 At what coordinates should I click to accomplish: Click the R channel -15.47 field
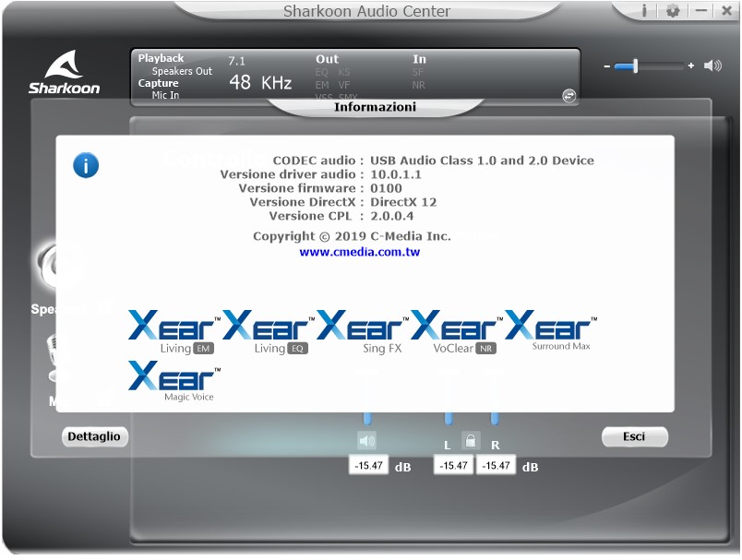496,465
